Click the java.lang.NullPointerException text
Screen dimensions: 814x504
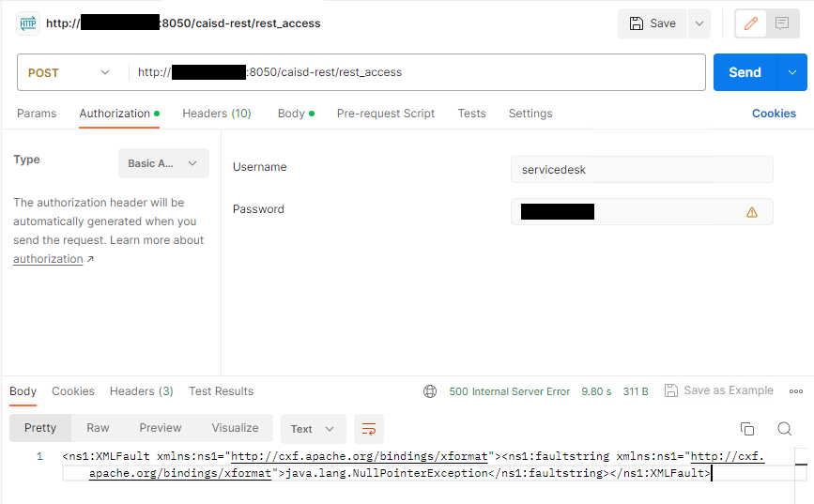coord(387,473)
